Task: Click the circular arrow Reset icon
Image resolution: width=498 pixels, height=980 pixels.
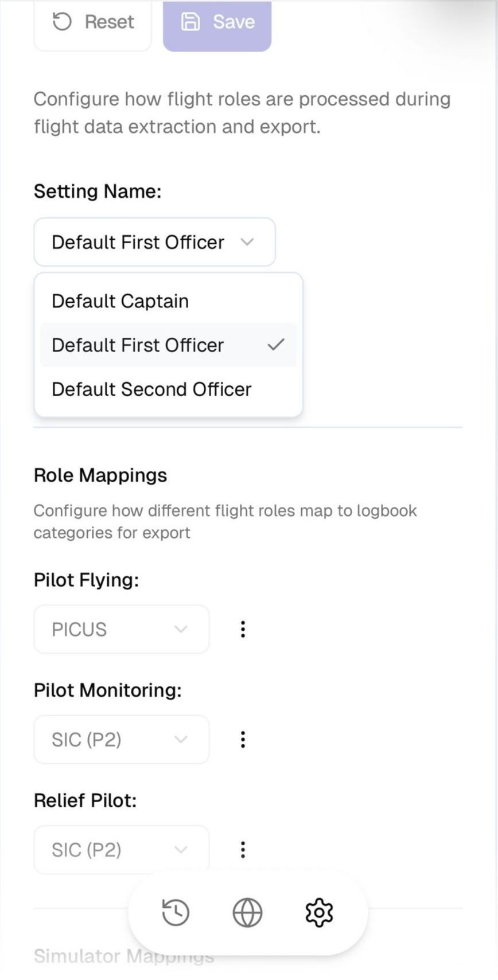Action: (62, 22)
